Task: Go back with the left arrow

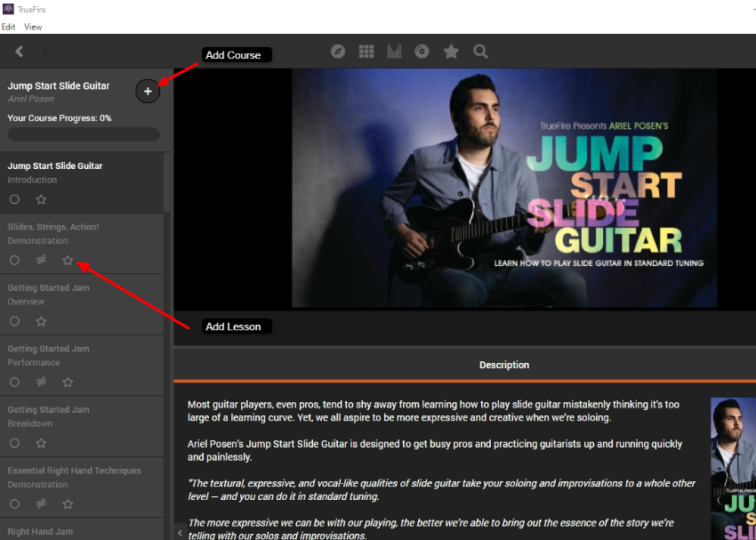Action: (x=20, y=51)
